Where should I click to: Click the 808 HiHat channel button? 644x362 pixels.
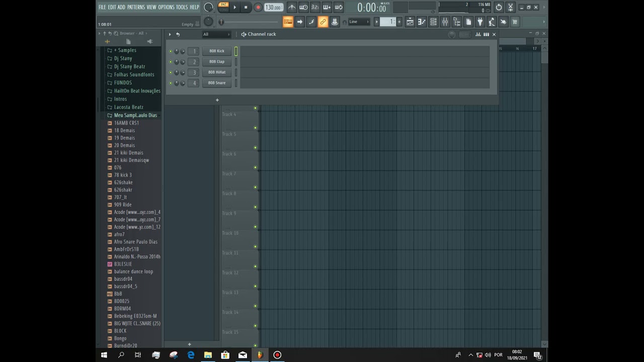coord(217,72)
